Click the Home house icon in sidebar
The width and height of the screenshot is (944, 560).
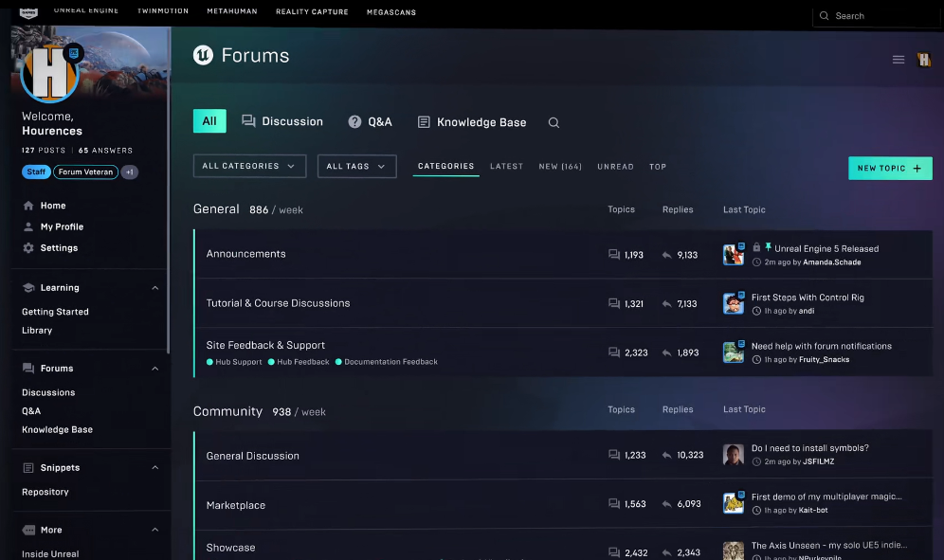click(28, 206)
